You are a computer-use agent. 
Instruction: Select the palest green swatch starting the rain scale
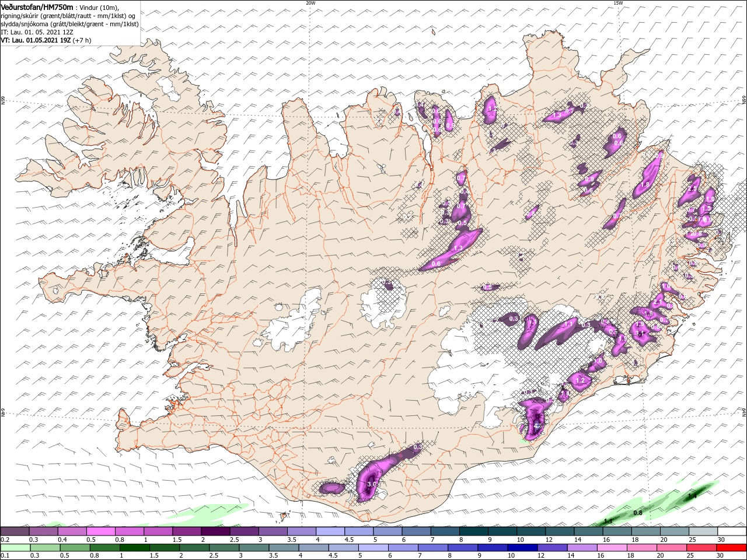point(15,548)
